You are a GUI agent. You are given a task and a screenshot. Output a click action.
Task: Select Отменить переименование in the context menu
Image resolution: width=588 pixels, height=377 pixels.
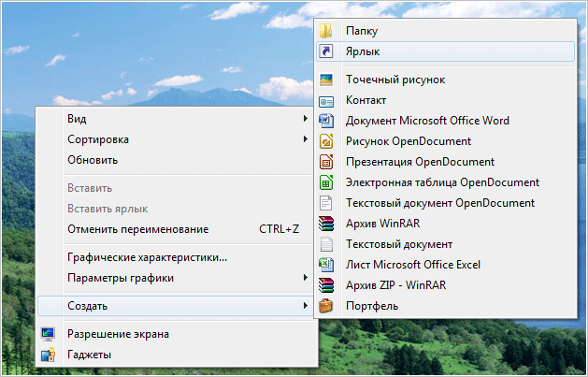pyautogui.click(x=177, y=229)
